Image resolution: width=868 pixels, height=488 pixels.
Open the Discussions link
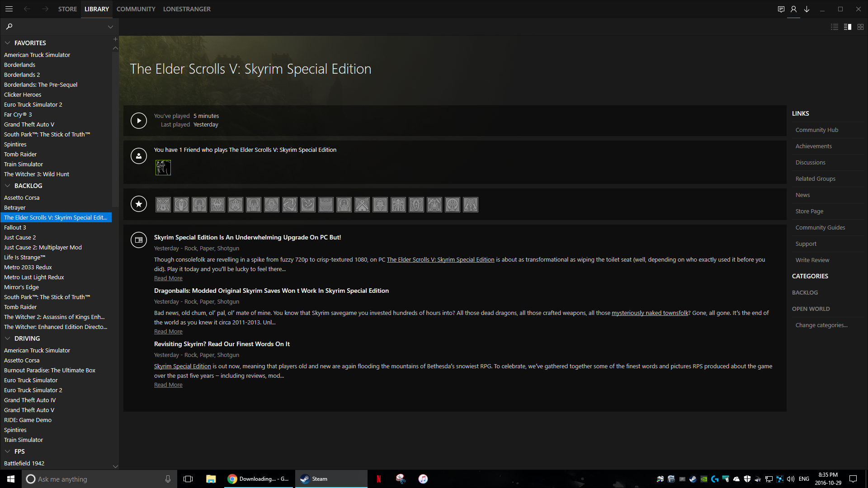pyautogui.click(x=811, y=162)
